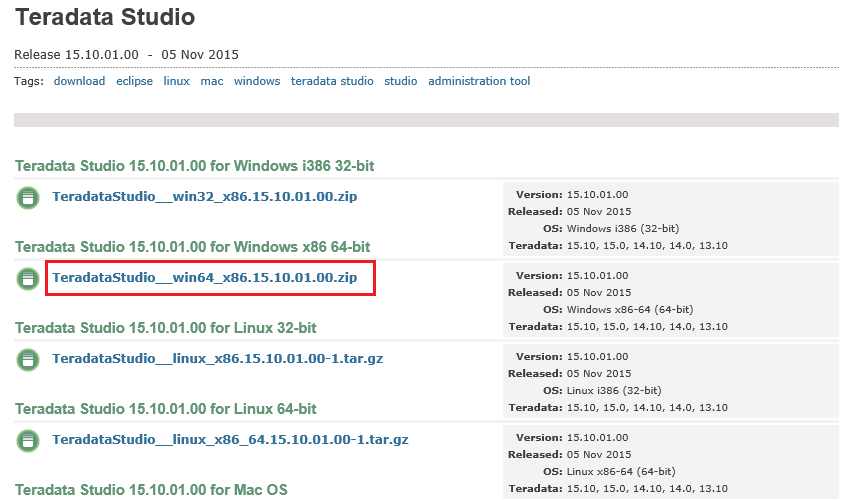The width and height of the screenshot is (842, 500).
Task: Click the Teradata versions list in the Linux x86-64 row
Action: tap(647, 489)
